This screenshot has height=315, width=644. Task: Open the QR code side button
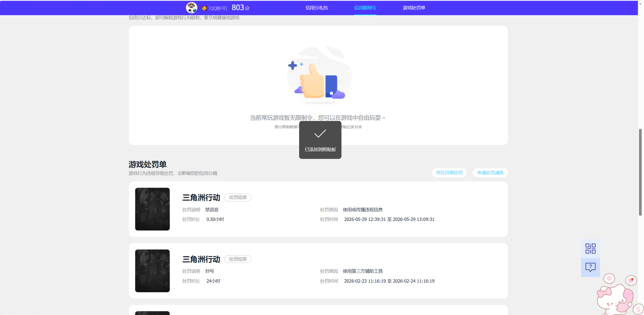point(590,248)
